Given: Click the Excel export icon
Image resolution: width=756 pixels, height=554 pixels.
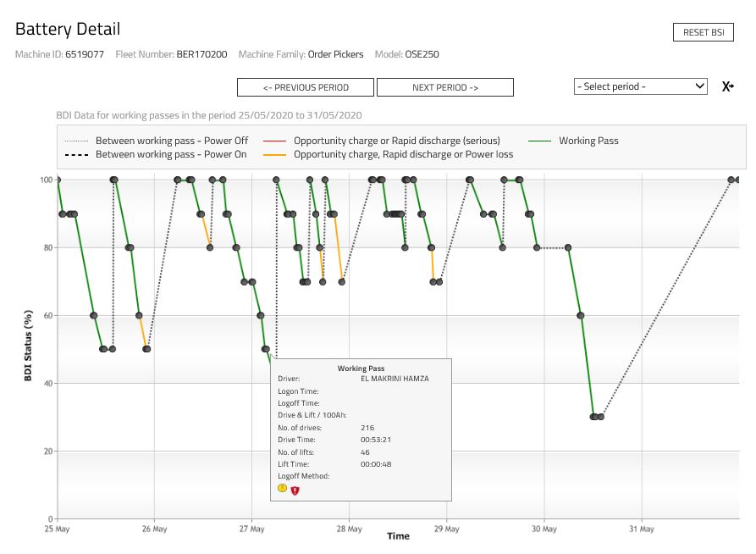Looking at the screenshot, I should [727, 86].
